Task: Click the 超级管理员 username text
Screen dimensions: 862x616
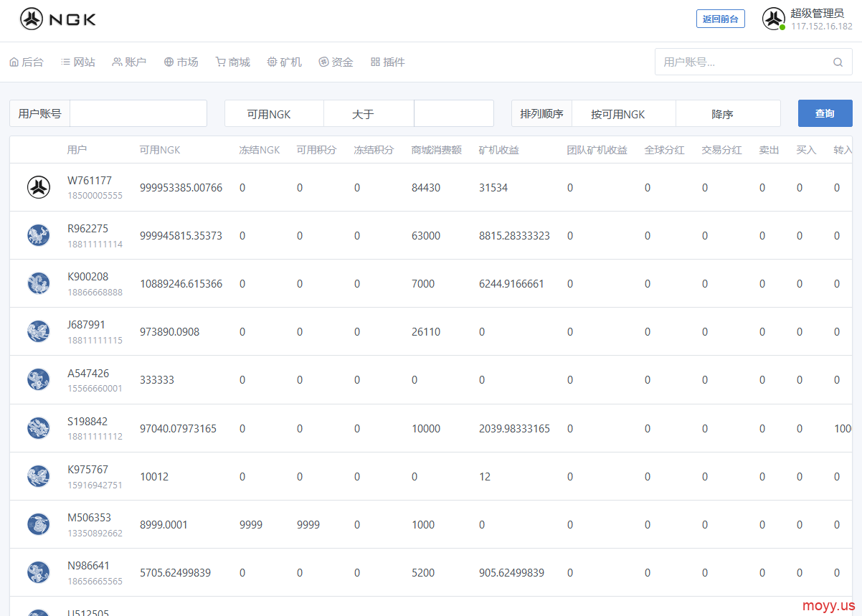Action: [x=818, y=14]
